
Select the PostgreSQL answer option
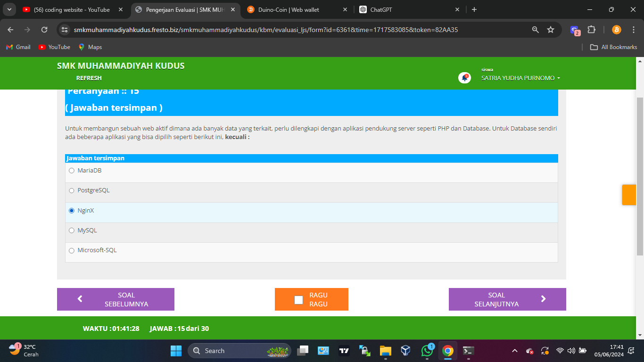point(72,190)
